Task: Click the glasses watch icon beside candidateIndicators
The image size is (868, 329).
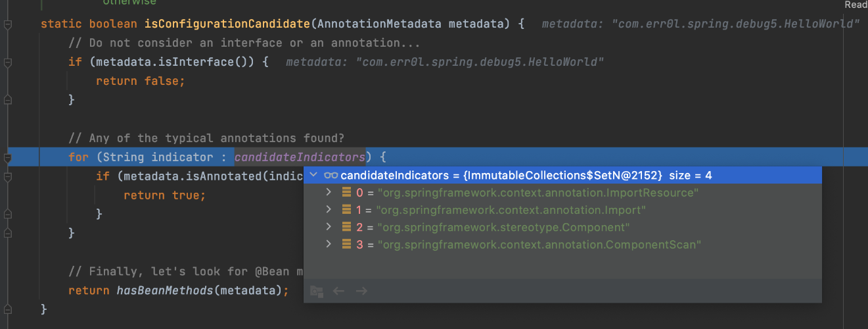Action: [331, 176]
